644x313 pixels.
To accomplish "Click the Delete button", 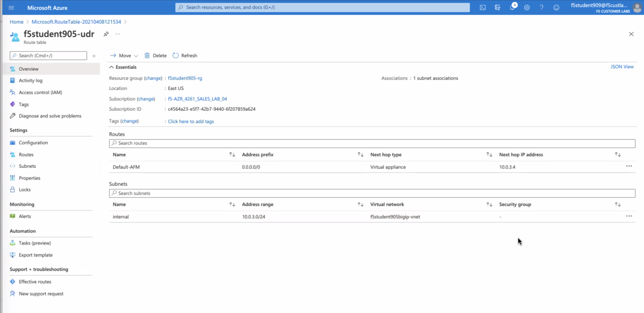I will point(155,56).
